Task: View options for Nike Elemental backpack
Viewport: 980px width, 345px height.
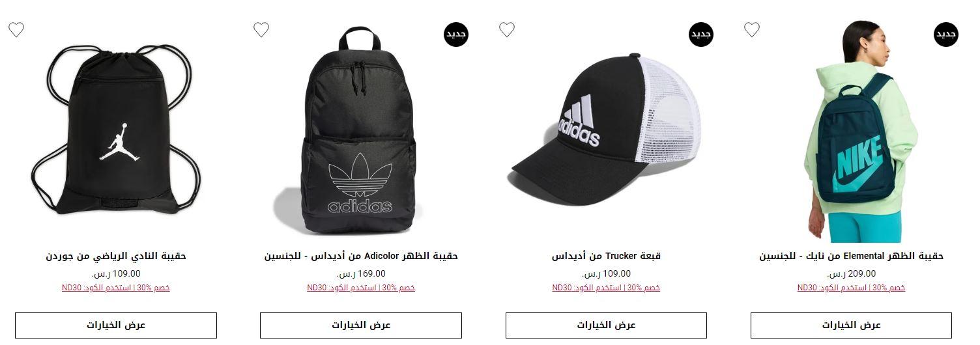Action: [851, 325]
